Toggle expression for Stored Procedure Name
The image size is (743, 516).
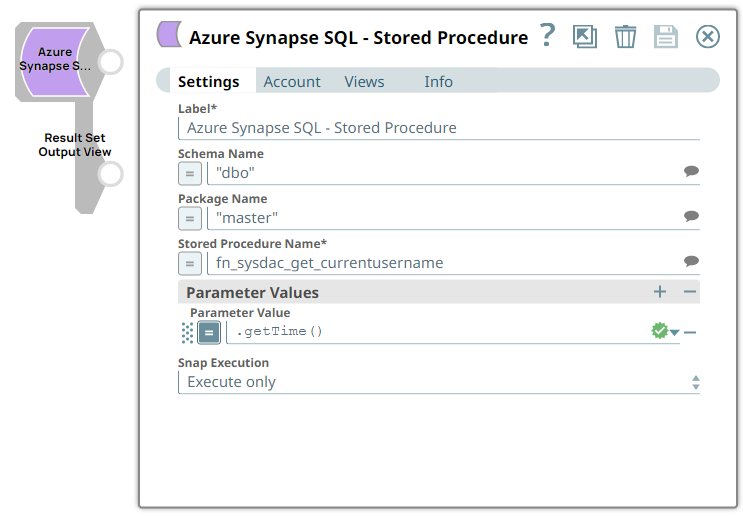190,263
